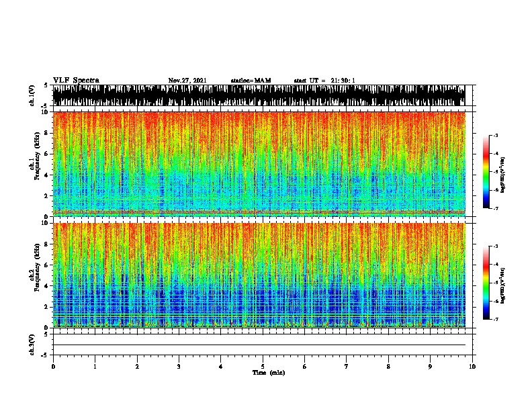
Task: Click the ch.2 spectrogram color scale bar
Action: click(x=486, y=283)
